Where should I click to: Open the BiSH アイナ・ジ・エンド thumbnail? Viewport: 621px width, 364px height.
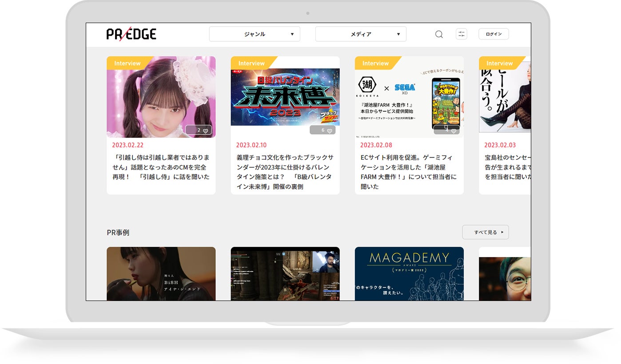[161, 274]
